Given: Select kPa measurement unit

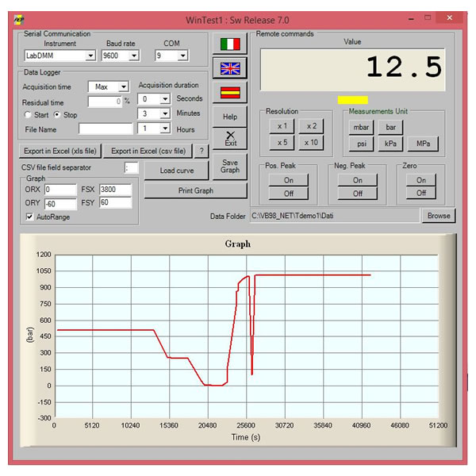Looking at the screenshot, I should 390,144.
